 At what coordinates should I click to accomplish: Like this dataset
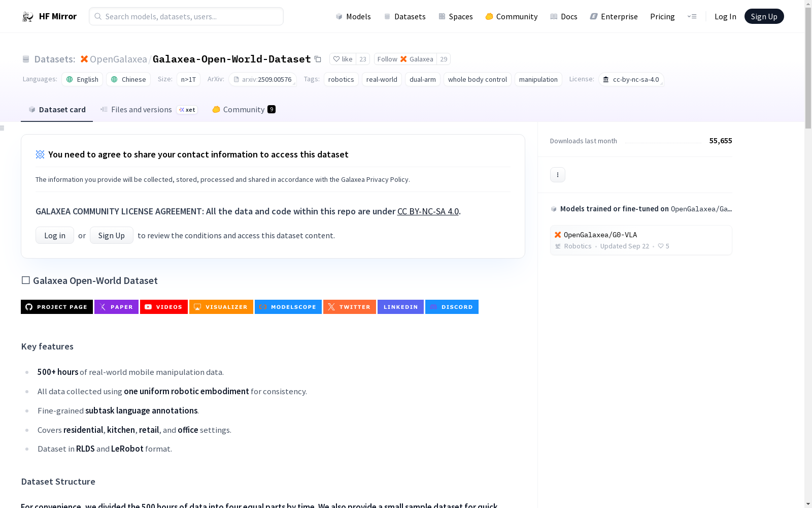click(343, 59)
